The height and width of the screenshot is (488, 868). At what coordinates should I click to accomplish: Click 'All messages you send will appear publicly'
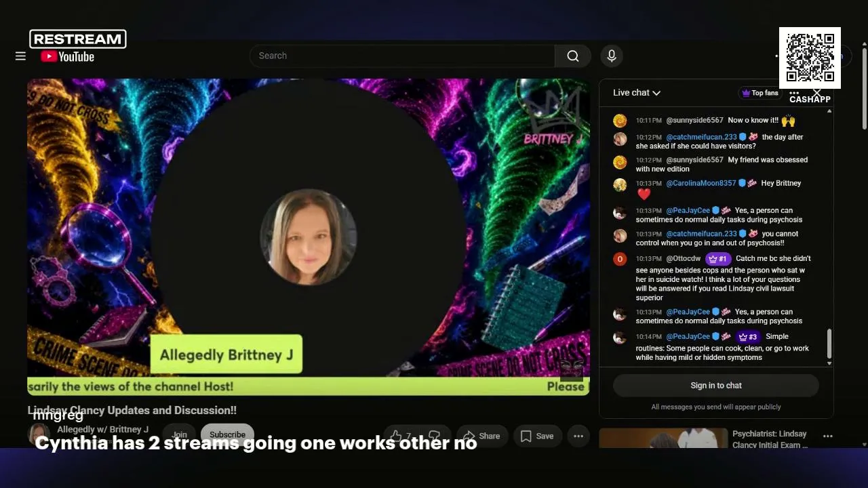coord(716,407)
